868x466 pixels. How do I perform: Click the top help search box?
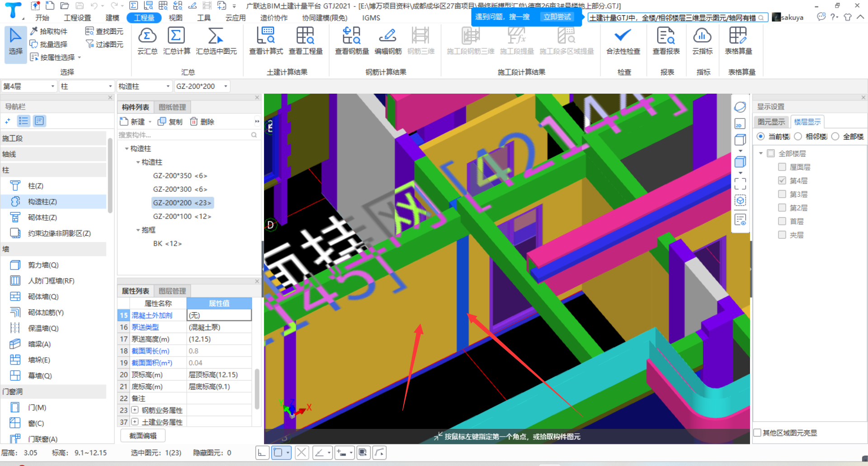click(x=677, y=18)
